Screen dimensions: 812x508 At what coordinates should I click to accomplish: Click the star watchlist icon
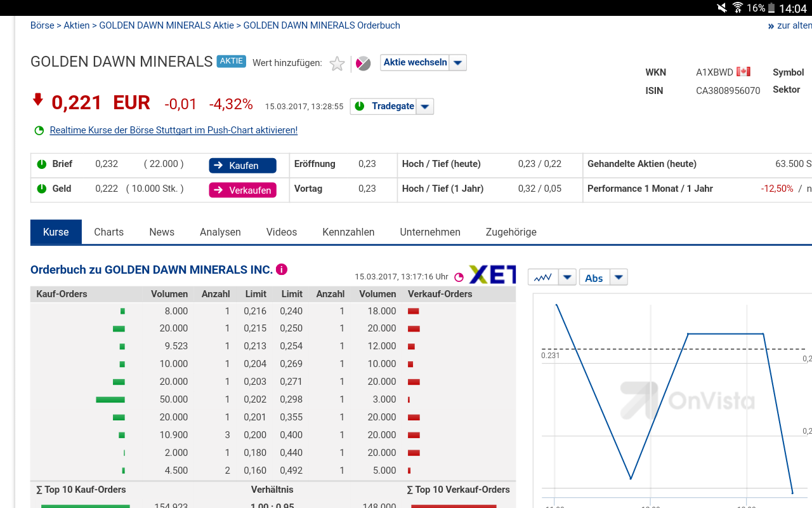coord(337,63)
